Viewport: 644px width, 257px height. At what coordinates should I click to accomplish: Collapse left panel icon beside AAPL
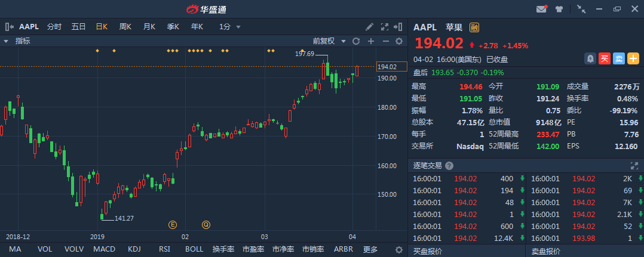[10, 27]
